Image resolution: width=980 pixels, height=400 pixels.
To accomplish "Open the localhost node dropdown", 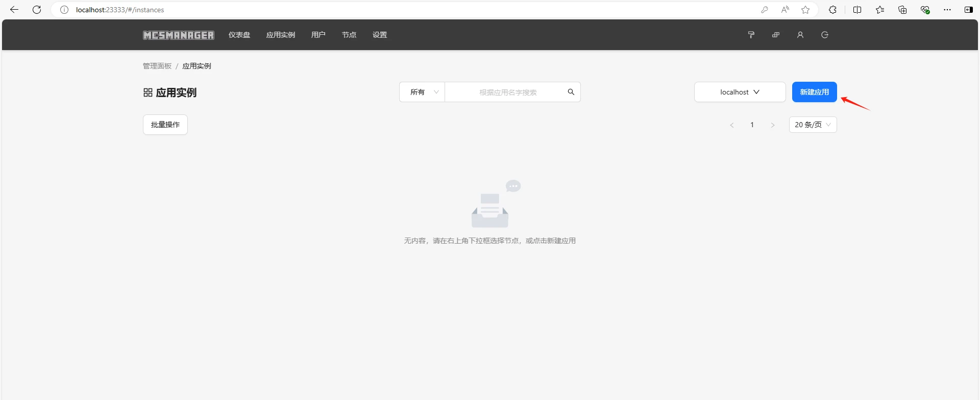I will (x=739, y=92).
